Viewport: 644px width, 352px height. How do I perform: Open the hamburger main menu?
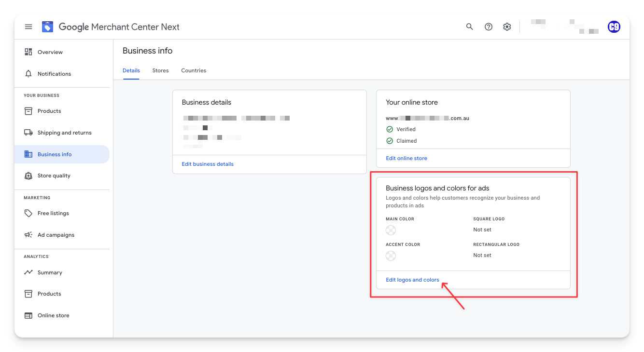click(x=28, y=27)
